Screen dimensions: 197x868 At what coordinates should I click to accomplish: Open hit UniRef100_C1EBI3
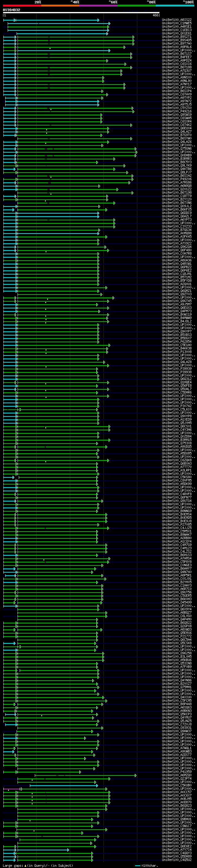[177, 30]
